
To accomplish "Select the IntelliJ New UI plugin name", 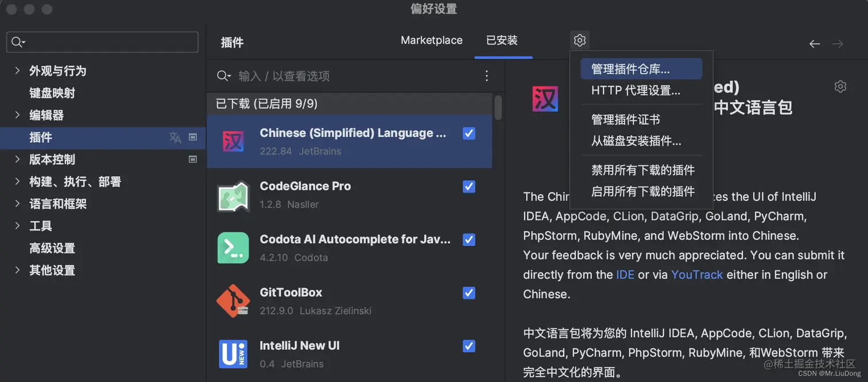I will coord(300,346).
